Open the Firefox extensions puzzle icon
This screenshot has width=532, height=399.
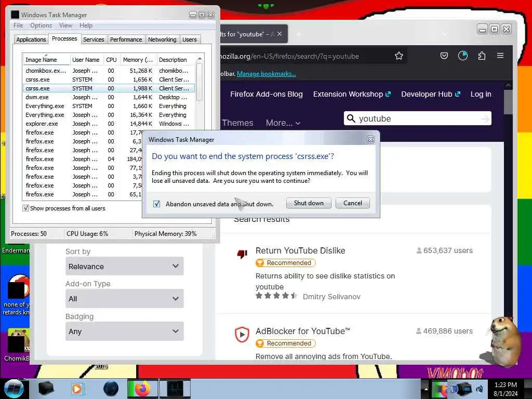point(482,56)
